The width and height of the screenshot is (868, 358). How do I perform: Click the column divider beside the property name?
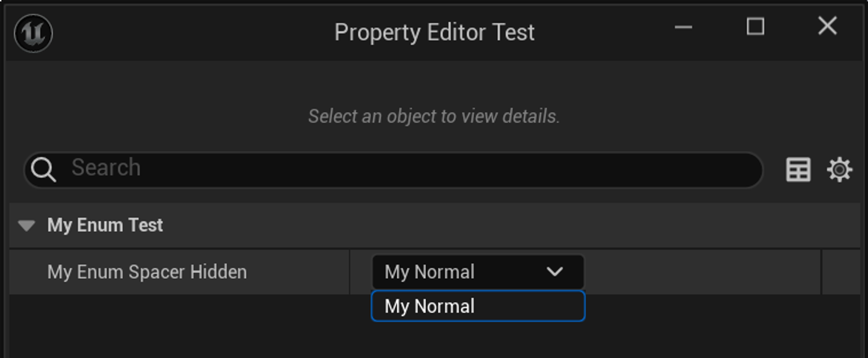coord(350,272)
